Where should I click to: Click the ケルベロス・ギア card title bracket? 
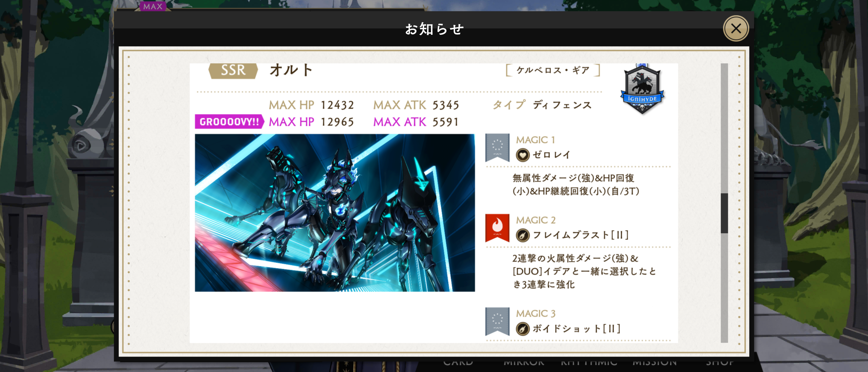(553, 70)
